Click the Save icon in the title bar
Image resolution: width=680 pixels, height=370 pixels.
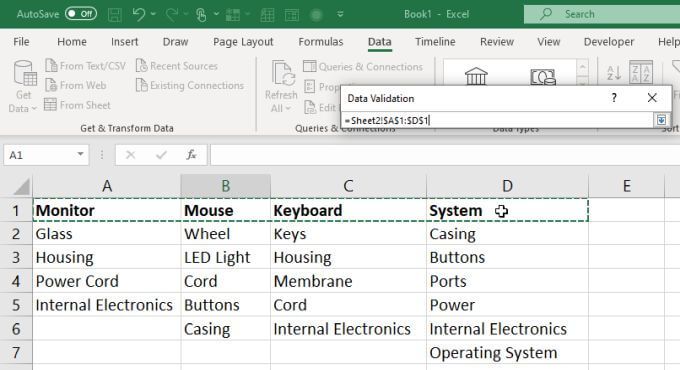click(114, 14)
